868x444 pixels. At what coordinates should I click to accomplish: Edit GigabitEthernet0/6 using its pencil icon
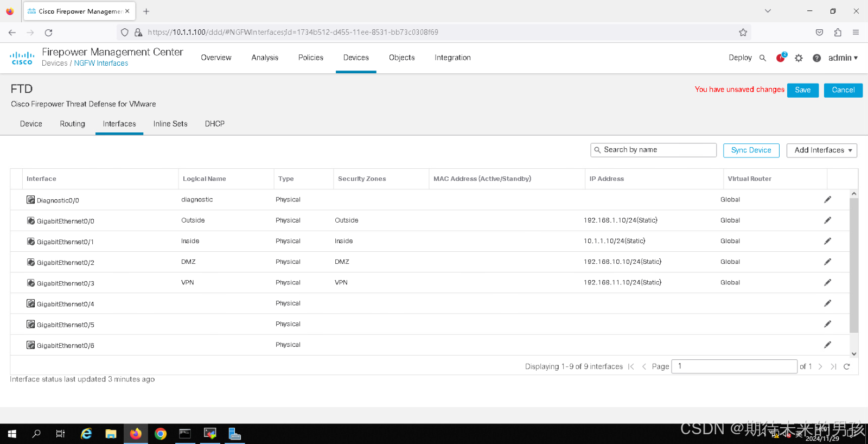click(827, 345)
